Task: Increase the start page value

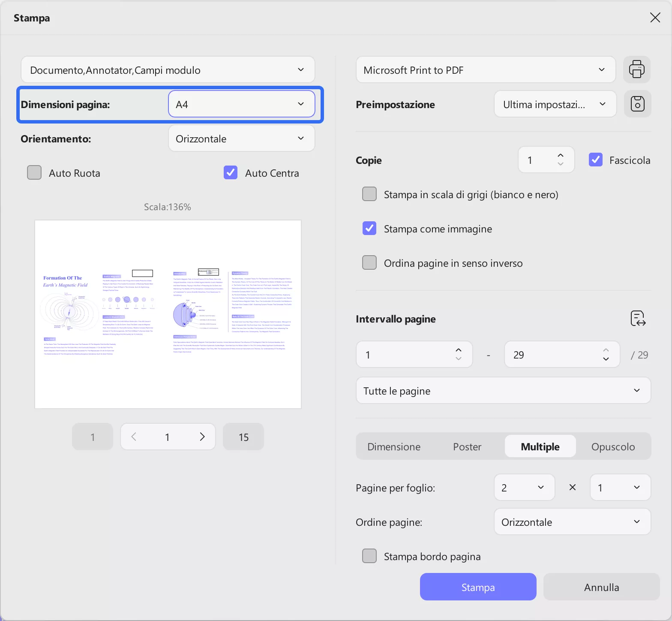Action: [459, 350]
